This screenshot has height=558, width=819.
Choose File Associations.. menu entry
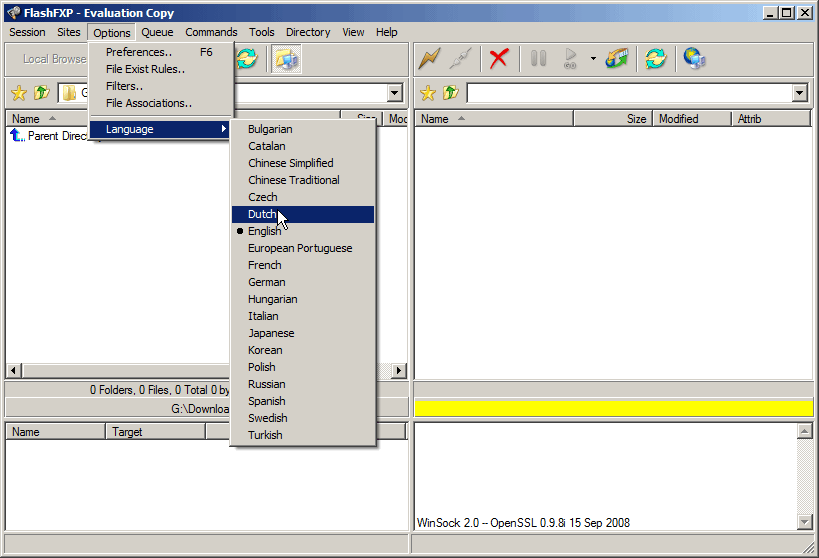[x=160, y=103]
